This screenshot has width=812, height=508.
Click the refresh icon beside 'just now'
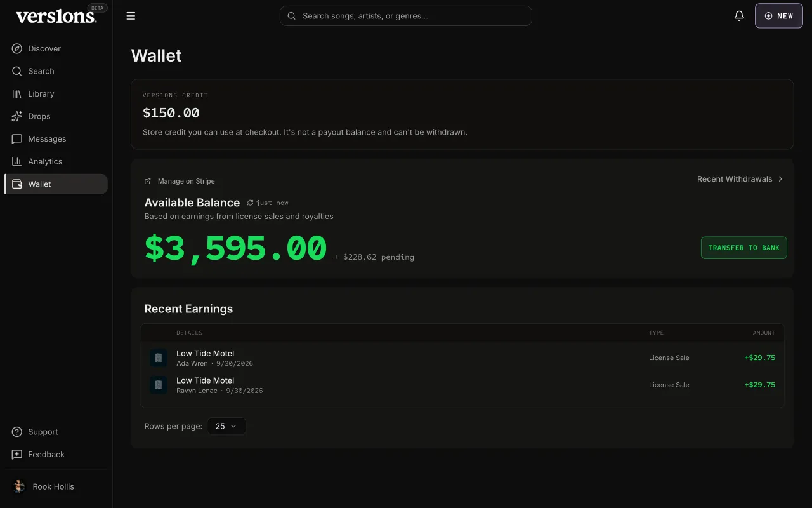point(250,203)
